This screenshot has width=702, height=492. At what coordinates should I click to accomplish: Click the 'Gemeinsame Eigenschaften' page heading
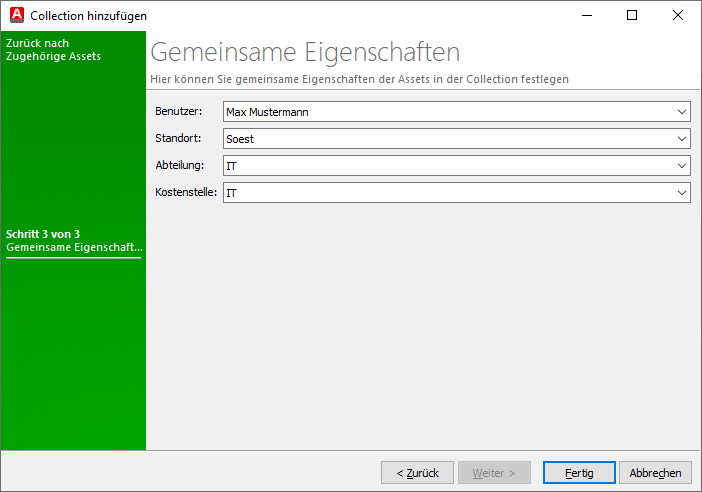pyautogui.click(x=305, y=53)
